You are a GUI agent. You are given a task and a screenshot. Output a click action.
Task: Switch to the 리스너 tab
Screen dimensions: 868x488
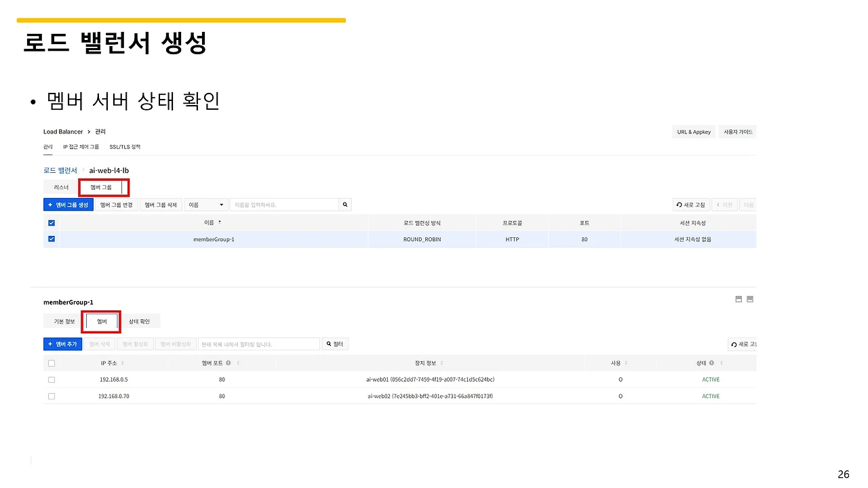[61, 186]
